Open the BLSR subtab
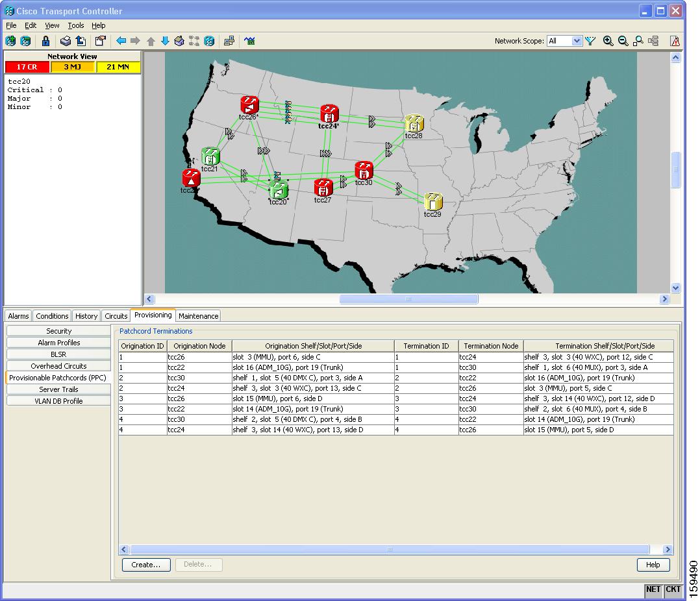The image size is (700, 601). click(58, 354)
